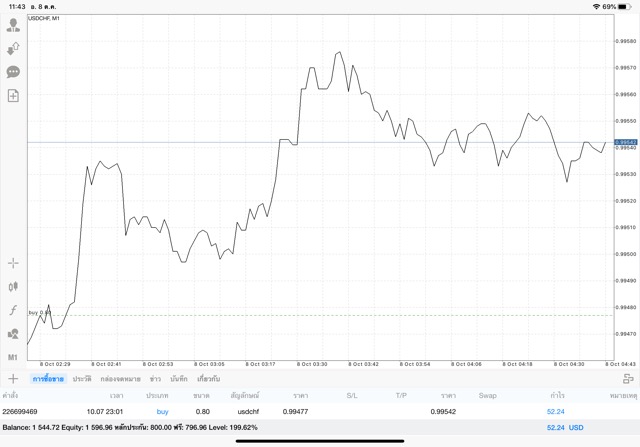Click T/P column header
The height and width of the screenshot is (447, 640).
(x=401, y=396)
